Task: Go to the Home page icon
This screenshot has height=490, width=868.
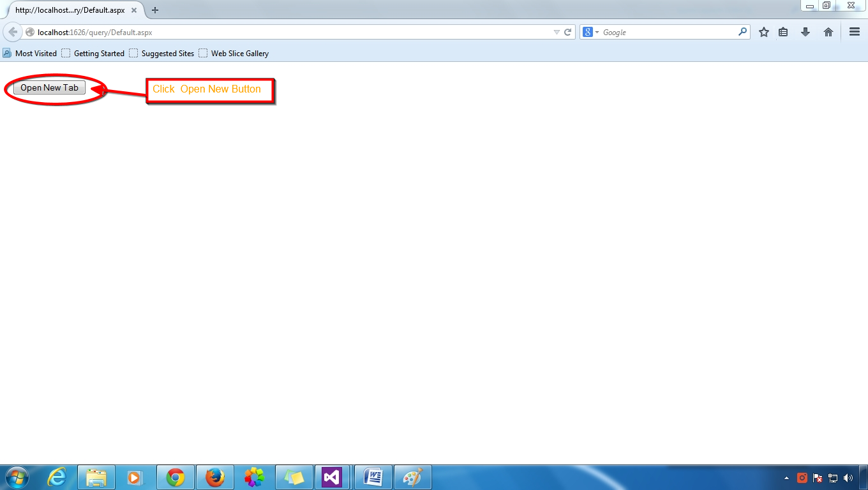Action: point(828,32)
